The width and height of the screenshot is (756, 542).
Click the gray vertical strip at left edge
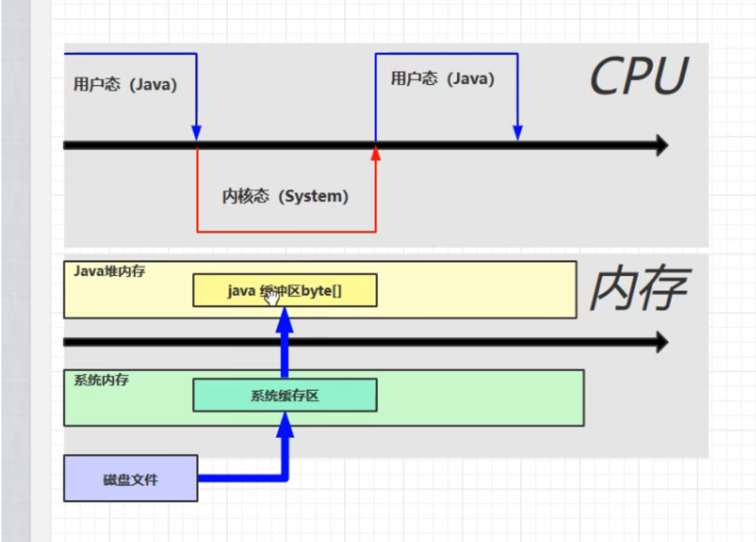pos(16,270)
